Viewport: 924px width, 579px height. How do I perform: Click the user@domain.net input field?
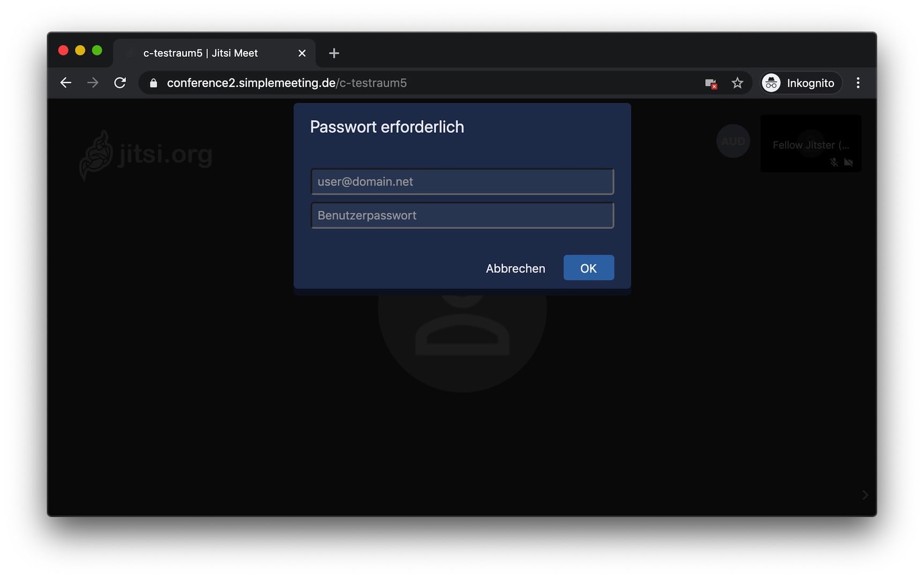[462, 182]
